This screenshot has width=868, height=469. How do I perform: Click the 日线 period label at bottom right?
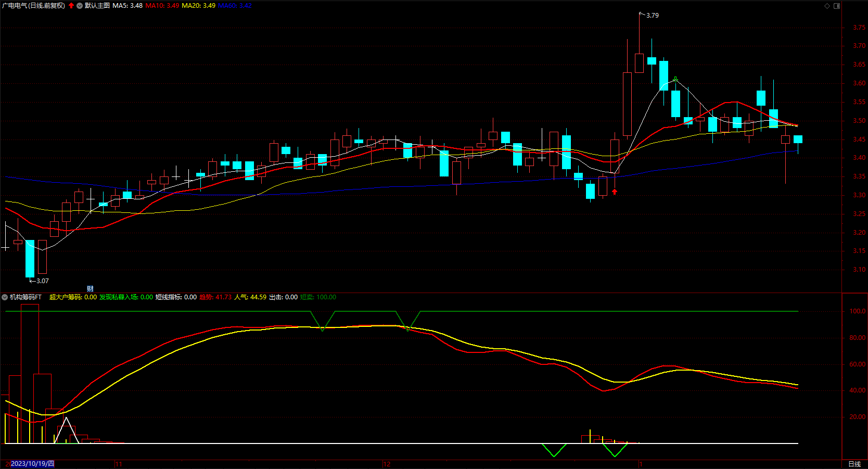click(x=854, y=464)
